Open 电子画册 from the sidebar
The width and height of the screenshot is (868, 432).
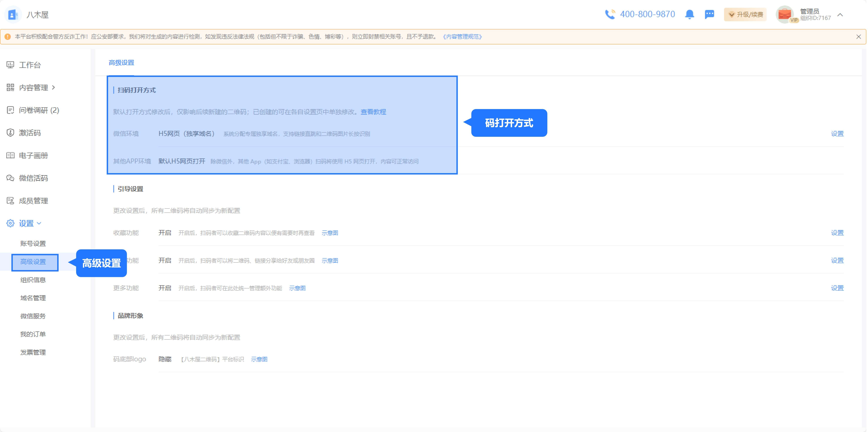(x=33, y=155)
